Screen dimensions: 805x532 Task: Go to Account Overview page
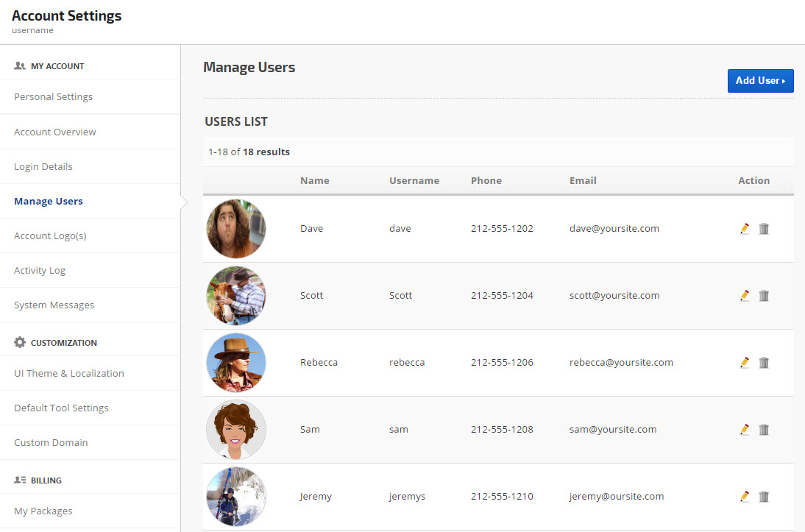tap(55, 132)
